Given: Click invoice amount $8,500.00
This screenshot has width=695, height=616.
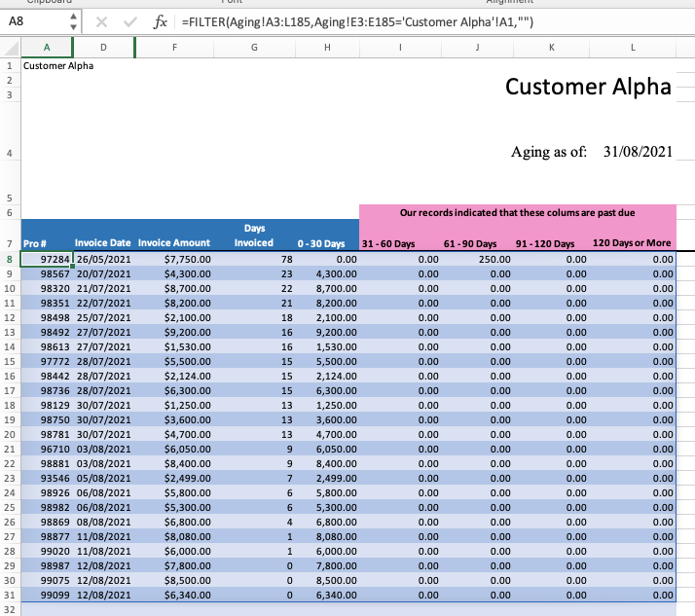Looking at the screenshot, I should [x=188, y=581].
